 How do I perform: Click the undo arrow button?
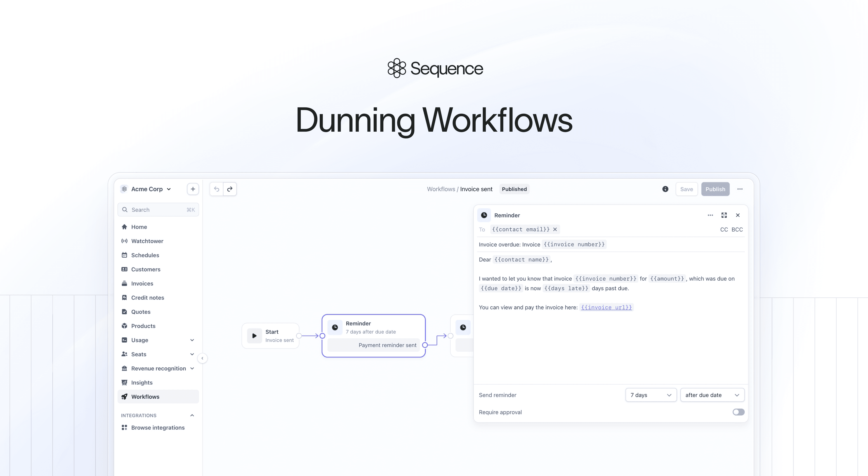tap(217, 189)
